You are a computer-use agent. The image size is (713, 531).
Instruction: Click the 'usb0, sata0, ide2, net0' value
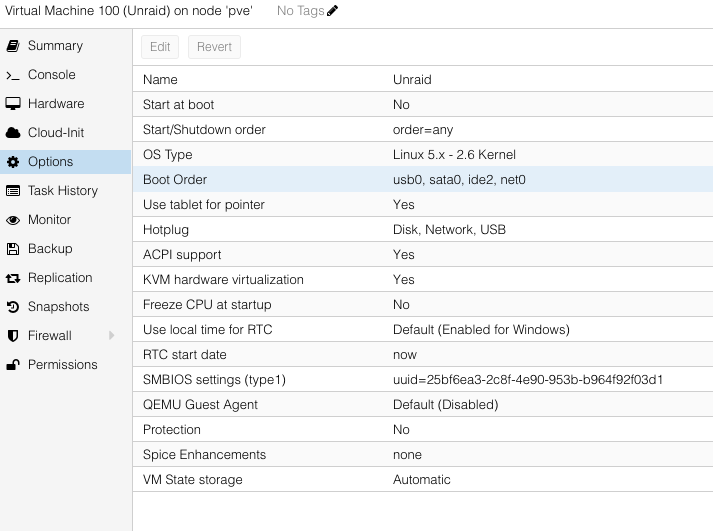click(459, 180)
